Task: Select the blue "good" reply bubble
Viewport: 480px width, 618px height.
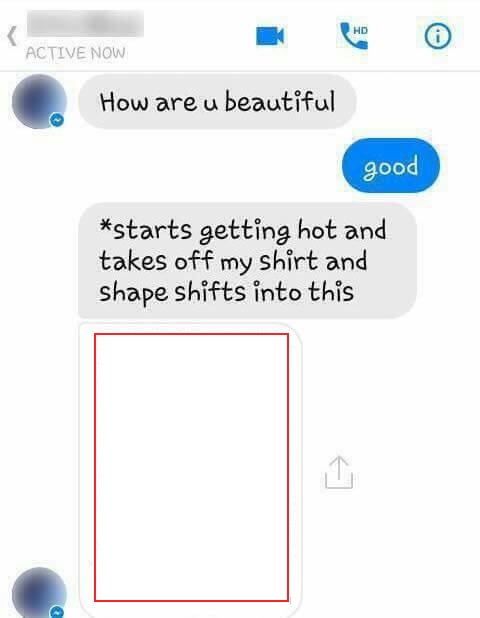Action: [391, 166]
